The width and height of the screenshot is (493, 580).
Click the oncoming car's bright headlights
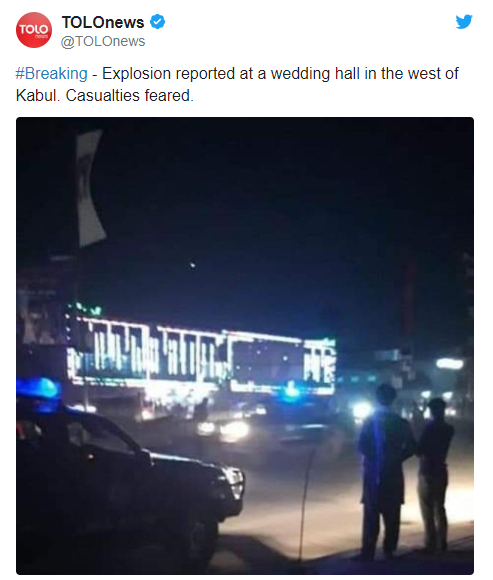coord(224,430)
